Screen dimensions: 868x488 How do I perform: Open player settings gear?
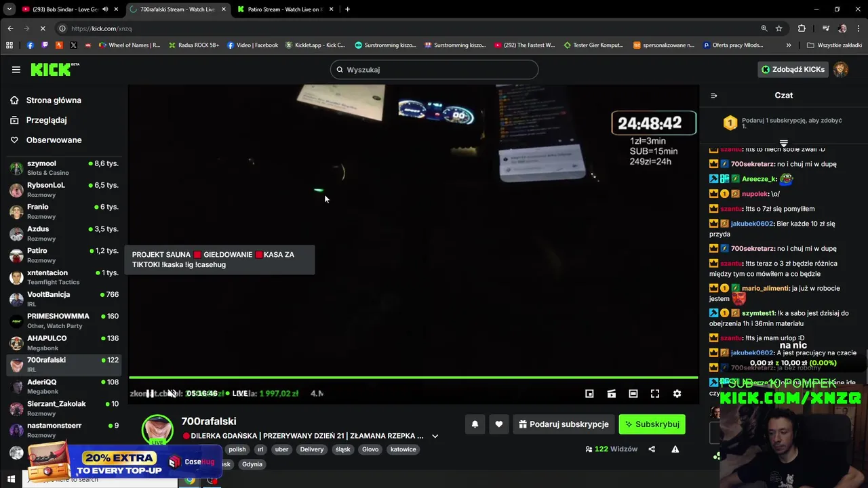click(677, 393)
